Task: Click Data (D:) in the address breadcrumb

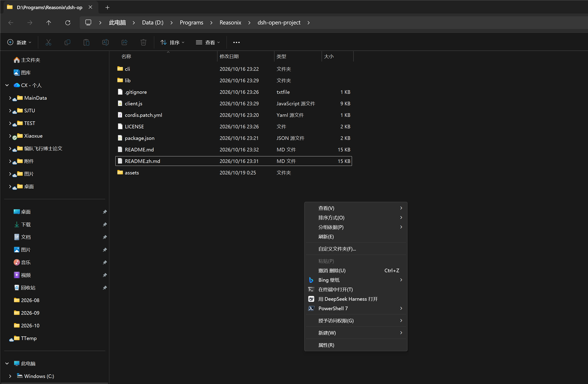Action: point(153,23)
